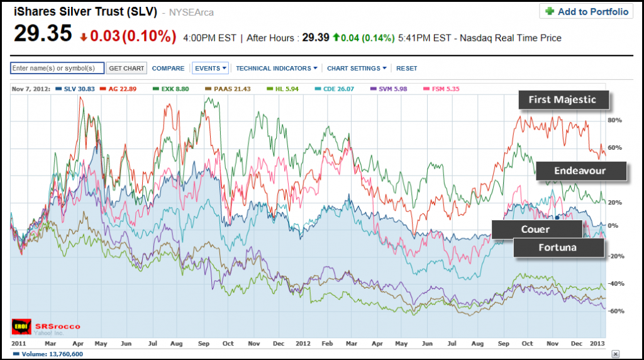Viewport: 644px width, 360px height.
Task: Click the green up arrow after-hours icon
Action: click(x=336, y=37)
